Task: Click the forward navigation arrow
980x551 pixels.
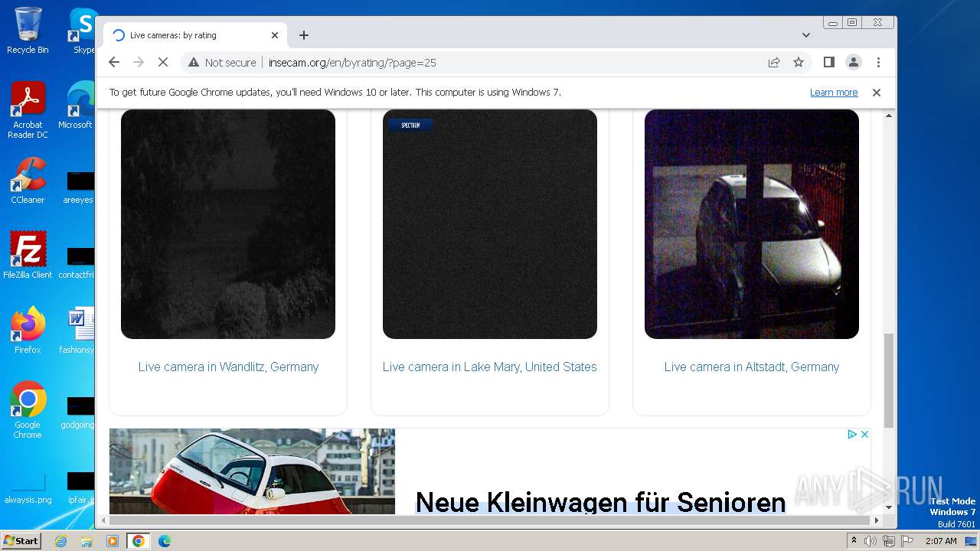Action: [x=139, y=63]
